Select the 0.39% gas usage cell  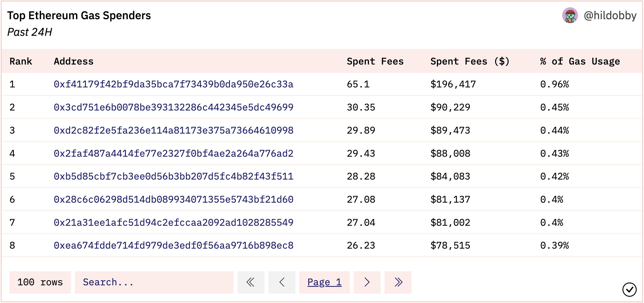click(555, 245)
